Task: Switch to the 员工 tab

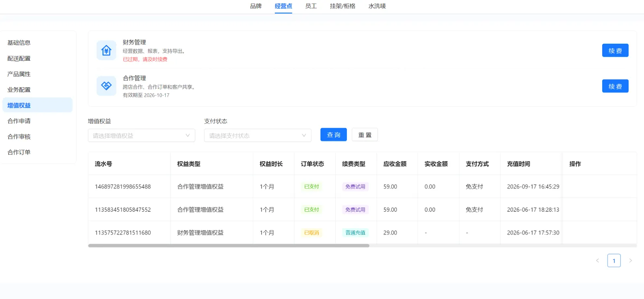Action: click(311, 6)
